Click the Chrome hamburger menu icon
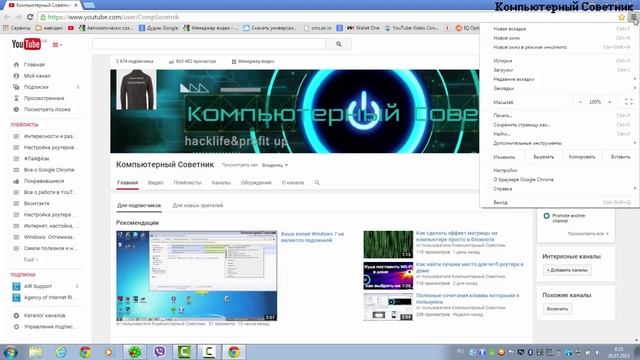This screenshot has width=640, height=360. click(x=633, y=17)
